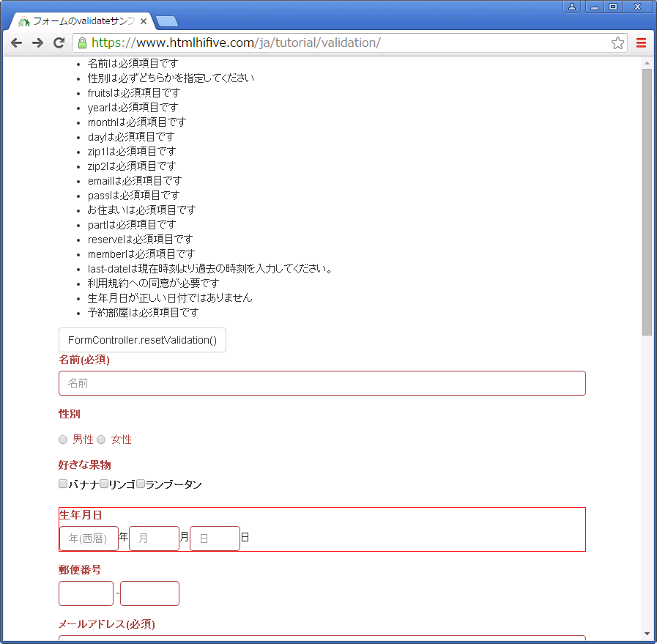
Task: Click the 月 birth month field
Action: click(154, 538)
